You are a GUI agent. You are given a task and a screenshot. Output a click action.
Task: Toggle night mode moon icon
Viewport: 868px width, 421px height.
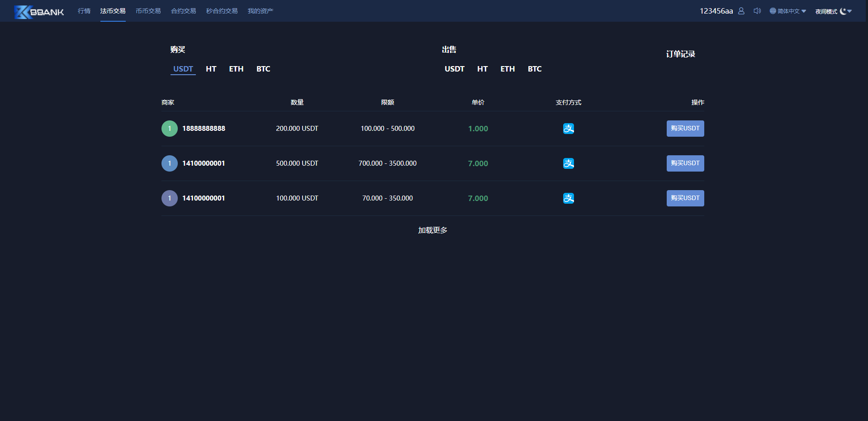pos(843,11)
